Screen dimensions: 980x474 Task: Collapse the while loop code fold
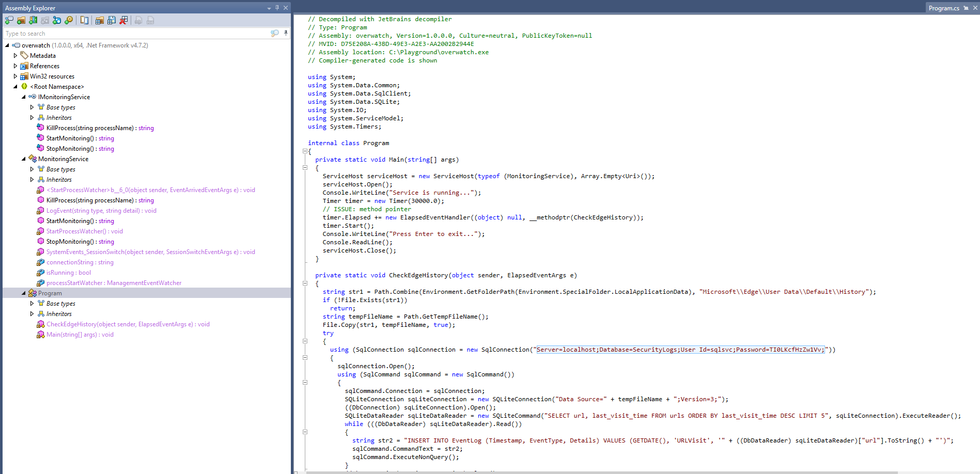coord(305,432)
